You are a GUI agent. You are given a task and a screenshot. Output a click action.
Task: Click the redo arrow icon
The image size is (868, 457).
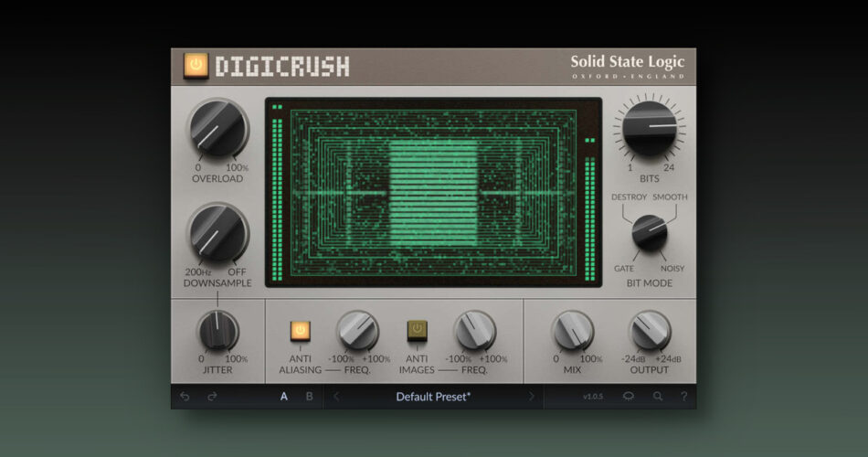click(211, 397)
